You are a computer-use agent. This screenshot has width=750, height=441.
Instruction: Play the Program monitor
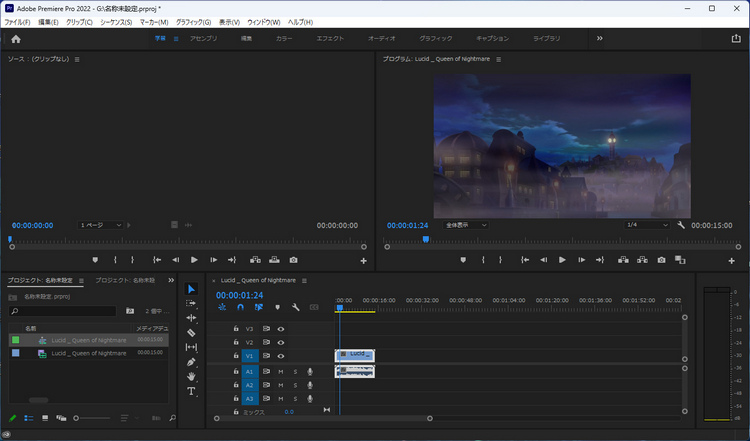(x=562, y=260)
